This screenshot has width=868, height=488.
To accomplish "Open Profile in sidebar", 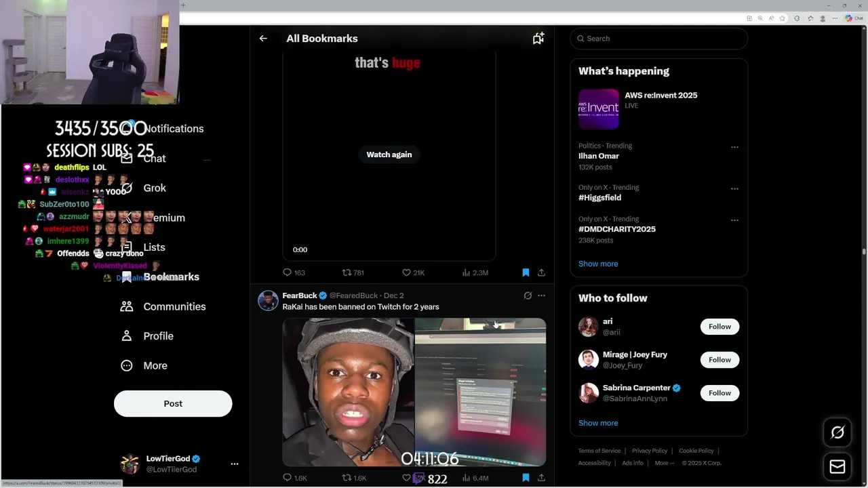I will click(x=147, y=336).
